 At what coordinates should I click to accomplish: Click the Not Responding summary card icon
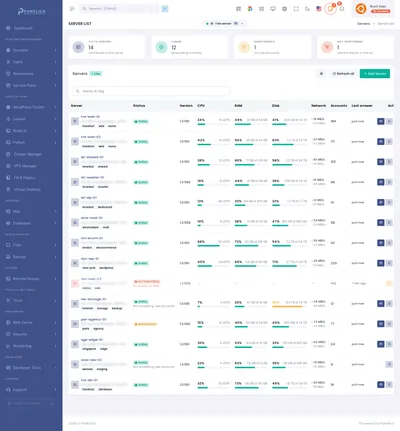327,47
